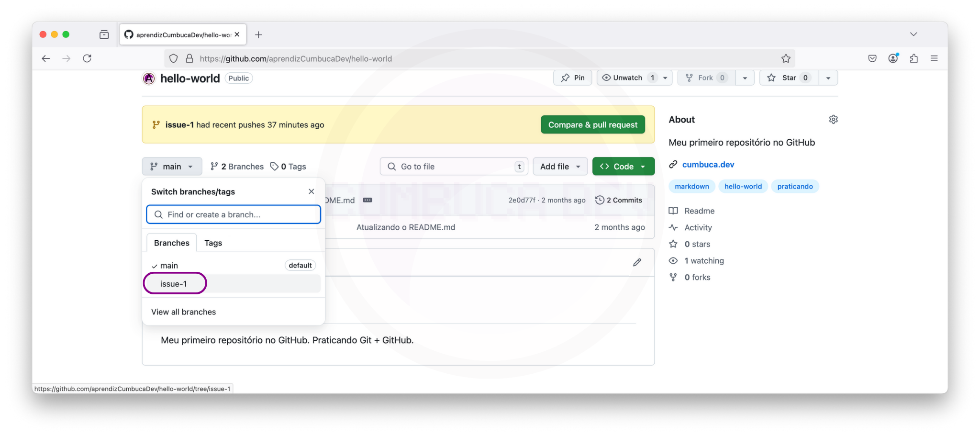This screenshot has width=980, height=436.
Task: Open the Add file dropdown
Action: [x=560, y=167]
